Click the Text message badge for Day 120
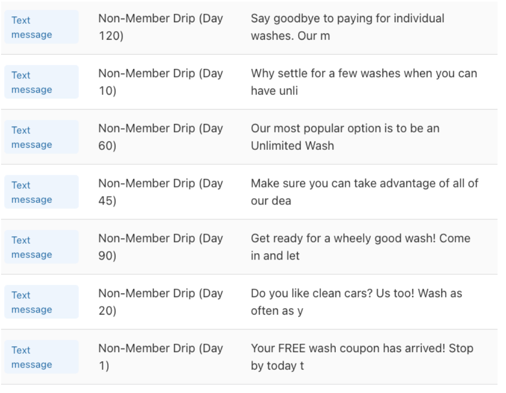Screen dimensions: 506x393 41,27
